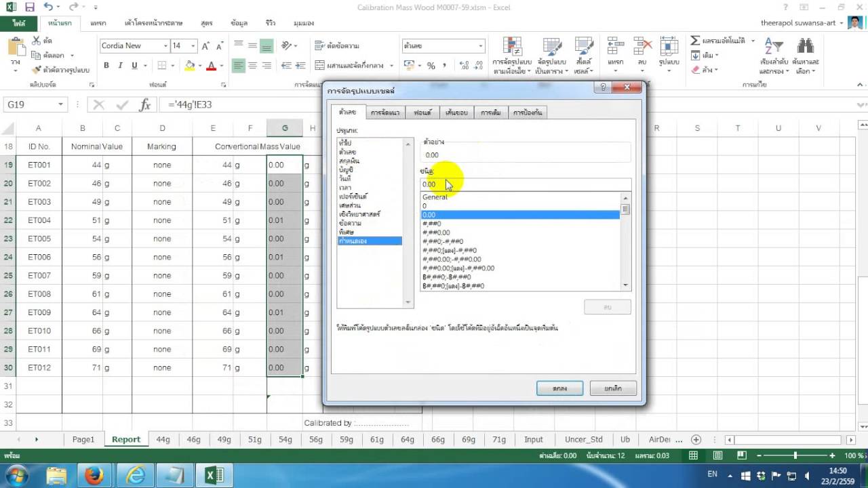Click the yellow Fill Color bucket

tap(190, 66)
